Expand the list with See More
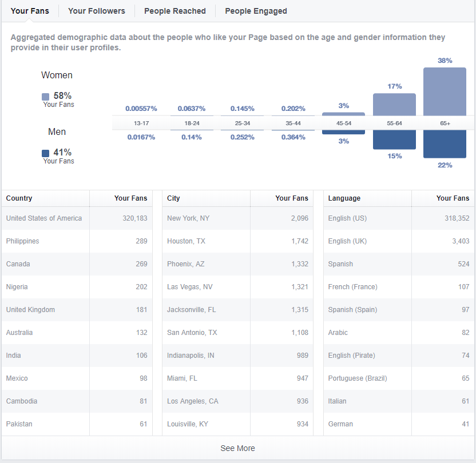476x463 pixels. [237, 448]
